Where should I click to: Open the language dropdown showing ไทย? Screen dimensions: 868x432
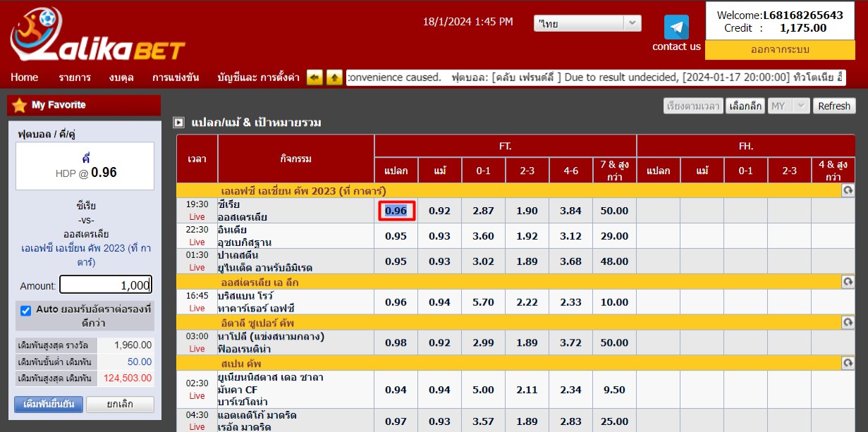pos(587,23)
